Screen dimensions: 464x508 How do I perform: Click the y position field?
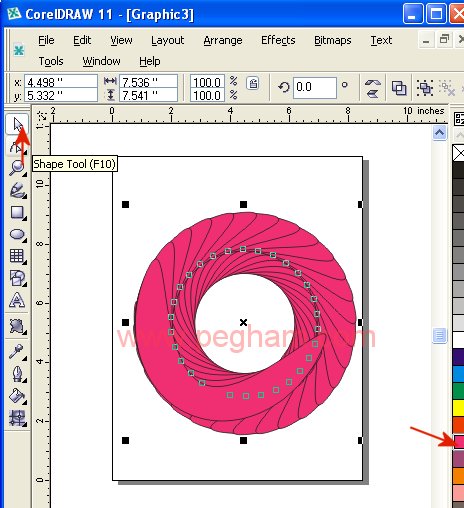click(x=61, y=95)
